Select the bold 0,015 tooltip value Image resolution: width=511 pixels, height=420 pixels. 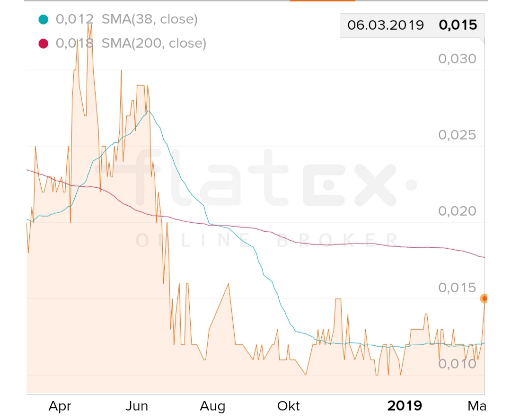(458, 25)
